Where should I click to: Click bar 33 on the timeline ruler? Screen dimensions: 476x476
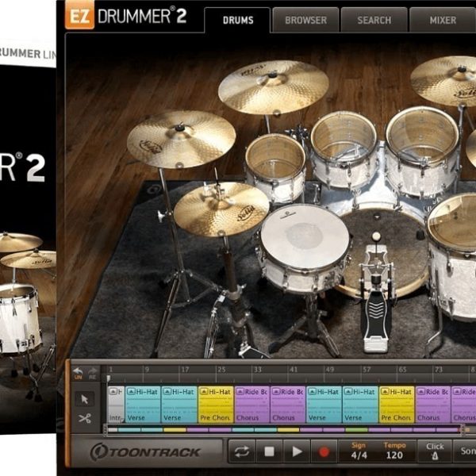tap(258, 370)
